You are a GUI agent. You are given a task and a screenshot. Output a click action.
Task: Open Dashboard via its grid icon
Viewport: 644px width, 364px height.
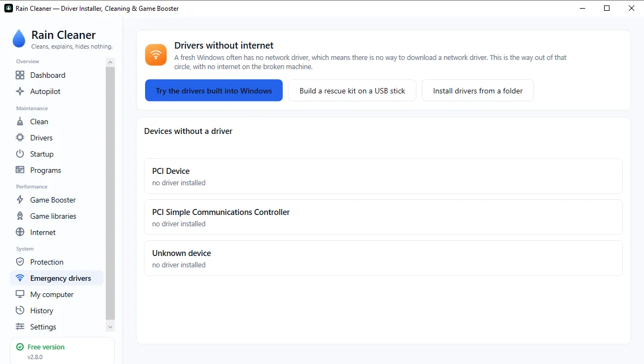(x=20, y=75)
